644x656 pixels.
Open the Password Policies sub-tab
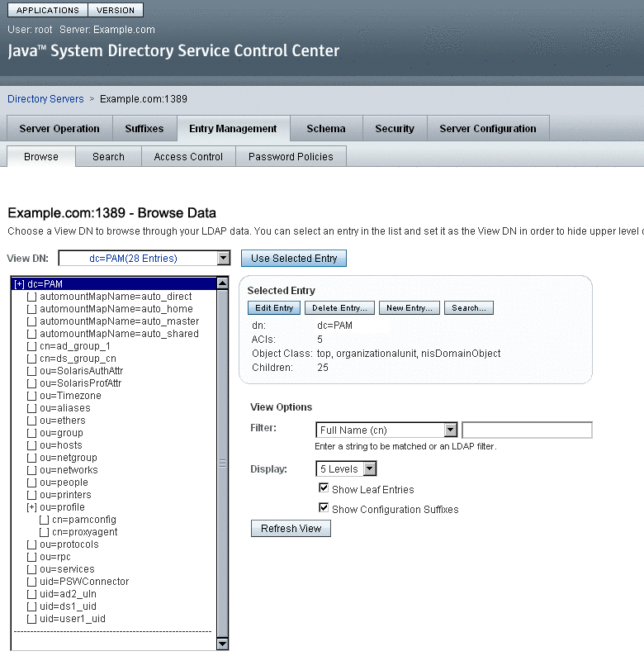[291, 156]
